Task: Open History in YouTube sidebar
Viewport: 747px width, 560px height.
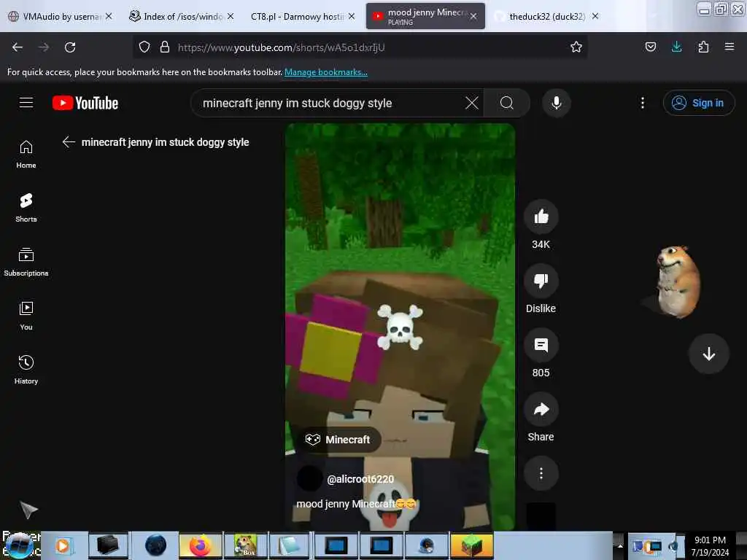Action: pos(26,370)
